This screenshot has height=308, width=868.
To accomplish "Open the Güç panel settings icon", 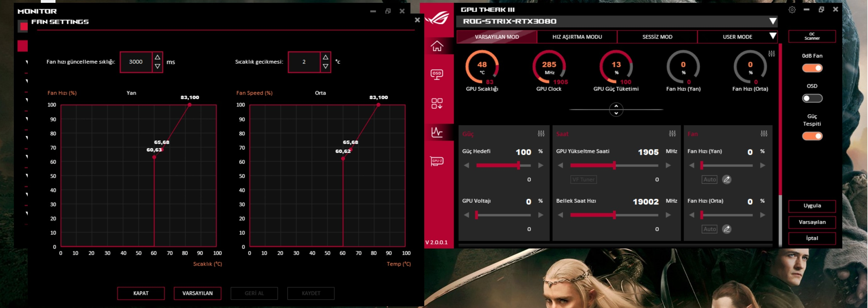I will 541,134.
